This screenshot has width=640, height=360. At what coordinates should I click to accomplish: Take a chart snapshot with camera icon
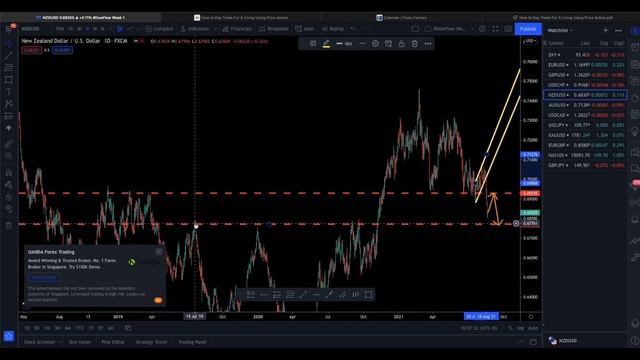point(508,29)
